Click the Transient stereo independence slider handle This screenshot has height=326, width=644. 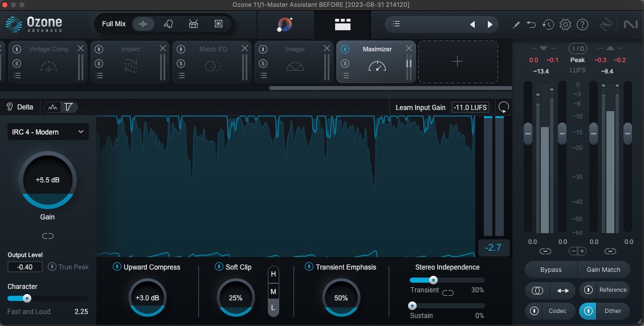[x=433, y=280]
